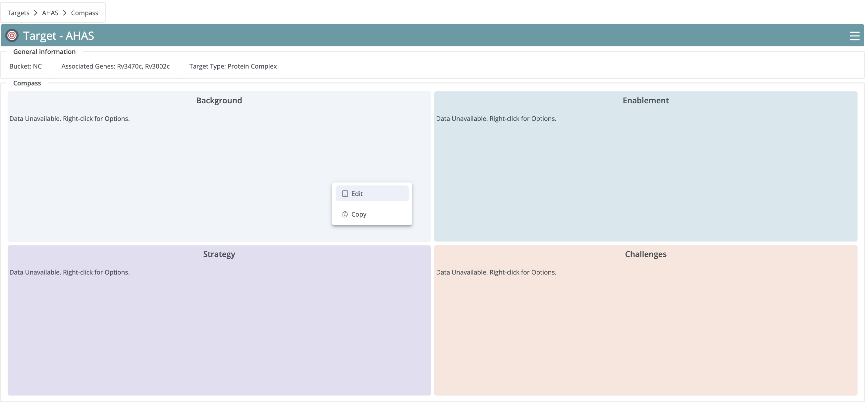The image size is (868, 408).
Task: Go to Targets in the breadcrumb
Action: tap(18, 13)
